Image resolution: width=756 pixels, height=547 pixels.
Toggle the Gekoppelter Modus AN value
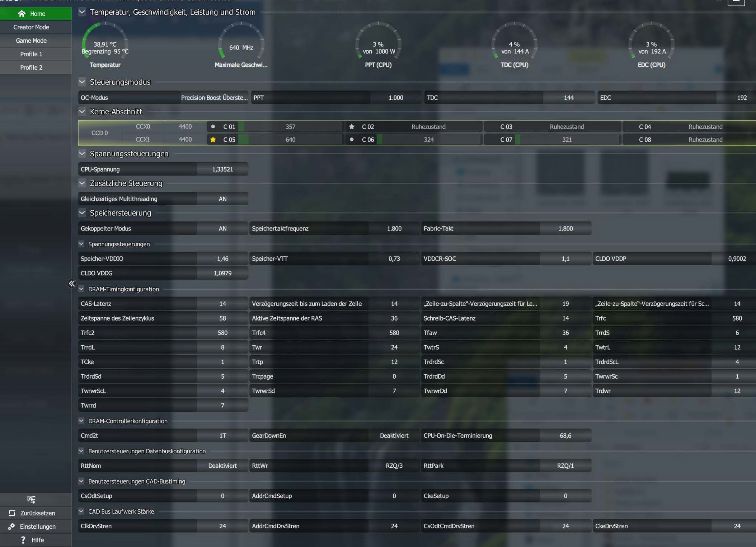222,229
